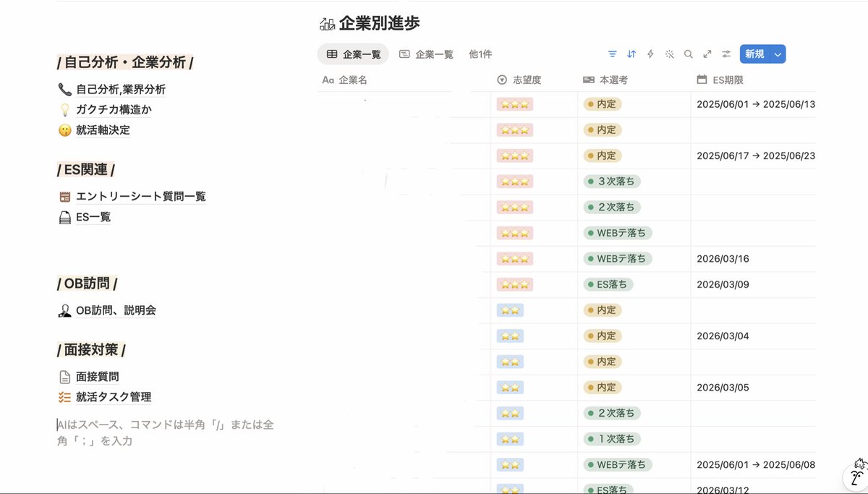Viewport: 868px width, 494px height.
Task: Open the ES一覧 page link
Action: pos(93,217)
